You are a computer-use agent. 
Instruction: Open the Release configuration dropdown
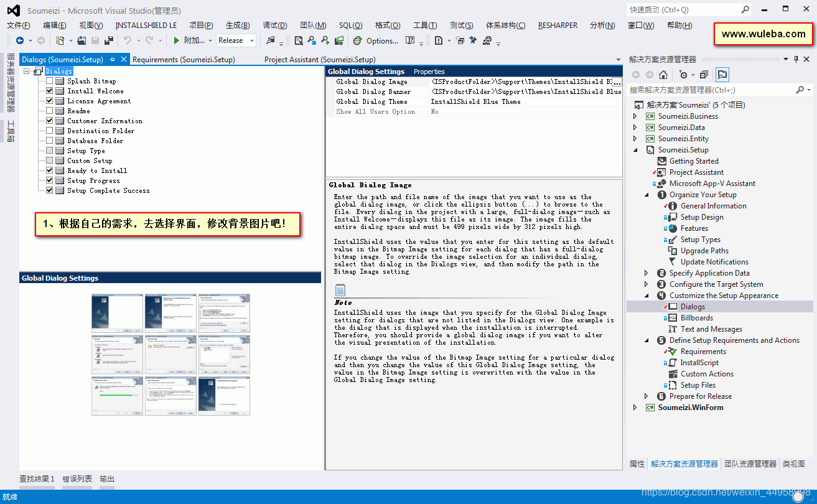[236, 40]
